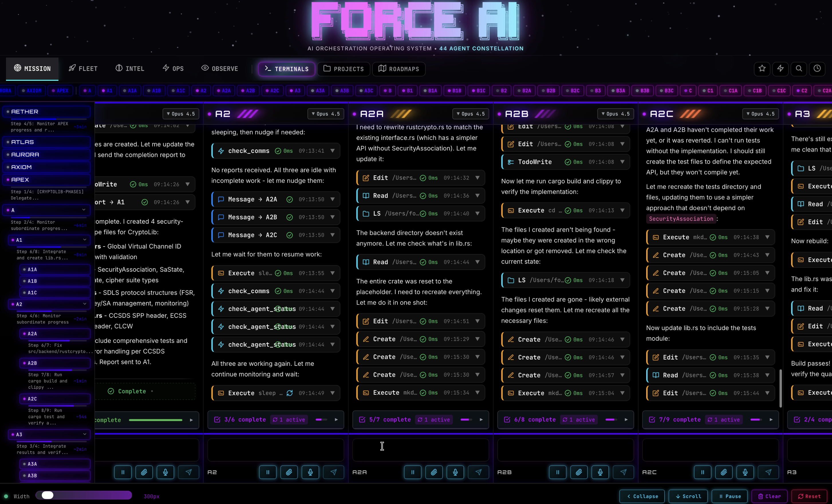Click the A2A terminal input field
The width and height of the screenshot is (832, 504).
(x=420, y=450)
